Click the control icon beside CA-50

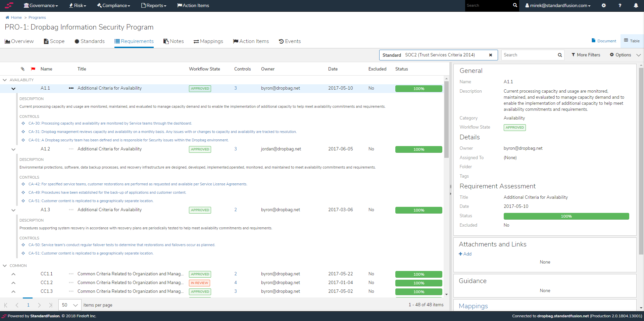pos(23,245)
